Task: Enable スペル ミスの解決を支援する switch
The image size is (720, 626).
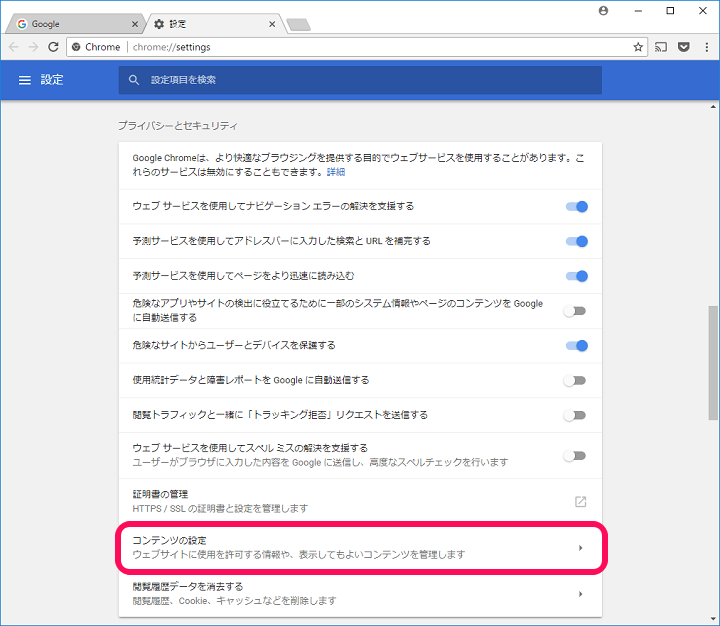Action: 575,456
